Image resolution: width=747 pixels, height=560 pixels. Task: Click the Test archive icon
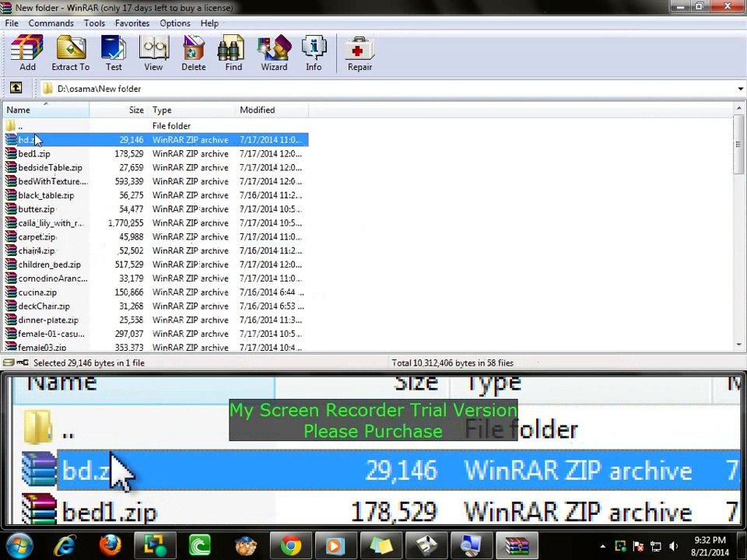click(114, 53)
